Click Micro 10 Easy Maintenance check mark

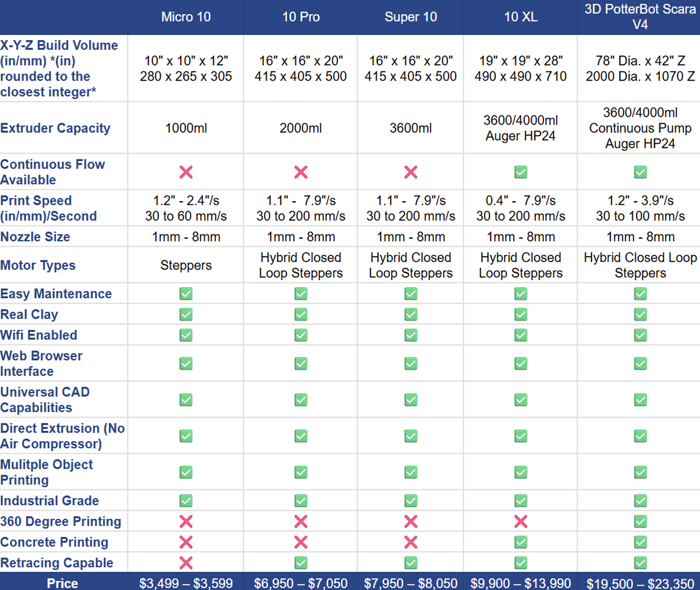(186, 294)
